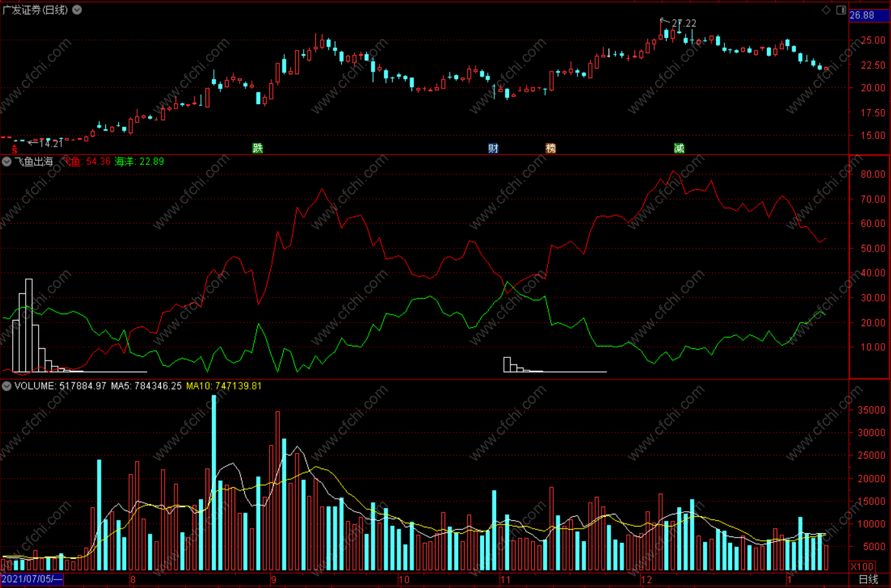
Task: Click the 海洋: 22.89 indicator value
Action: point(140,162)
